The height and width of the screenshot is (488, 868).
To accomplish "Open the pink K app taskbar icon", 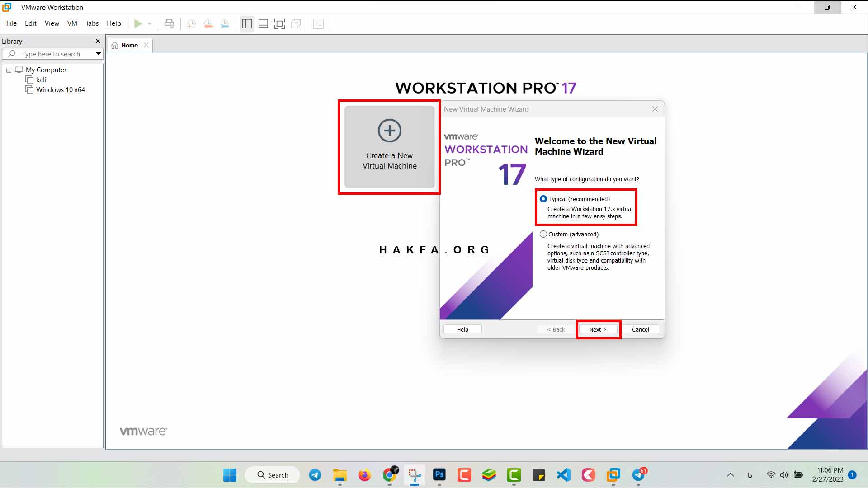I will click(x=589, y=475).
